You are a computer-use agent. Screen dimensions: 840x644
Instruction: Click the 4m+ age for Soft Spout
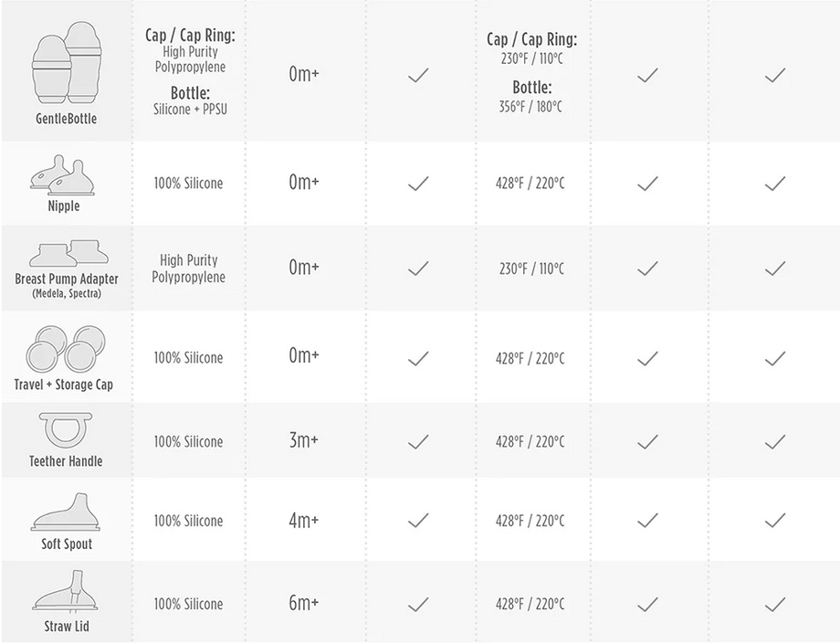coord(304,521)
